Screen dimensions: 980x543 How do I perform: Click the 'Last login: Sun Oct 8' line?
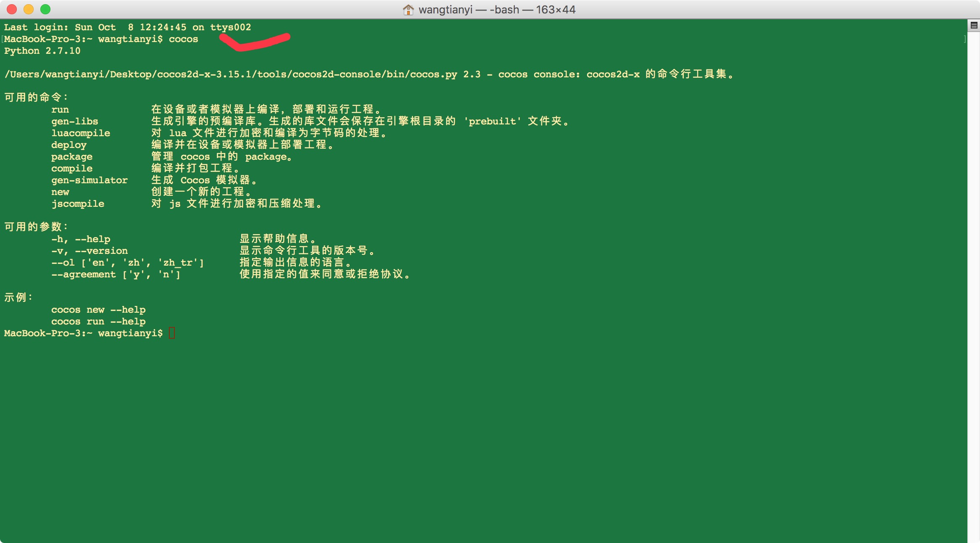click(127, 27)
